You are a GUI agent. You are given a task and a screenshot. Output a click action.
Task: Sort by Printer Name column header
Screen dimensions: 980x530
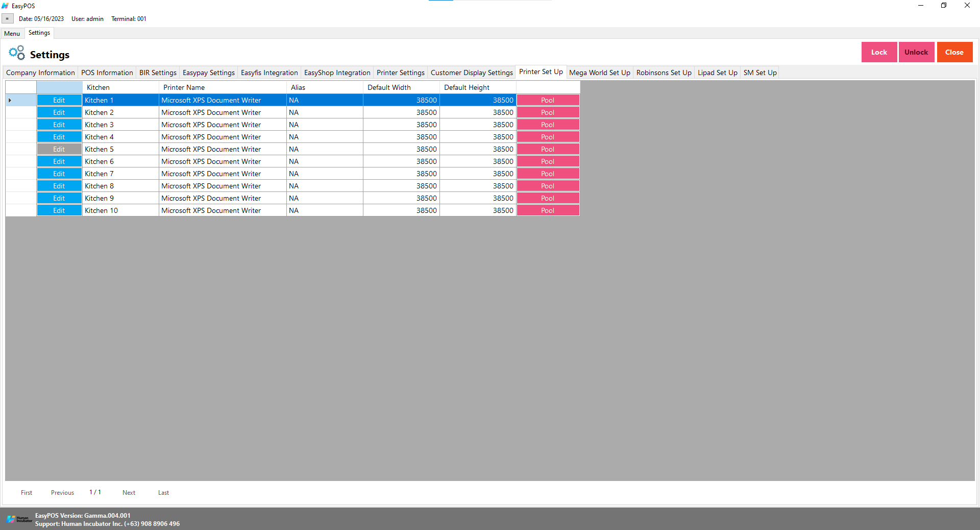point(223,87)
